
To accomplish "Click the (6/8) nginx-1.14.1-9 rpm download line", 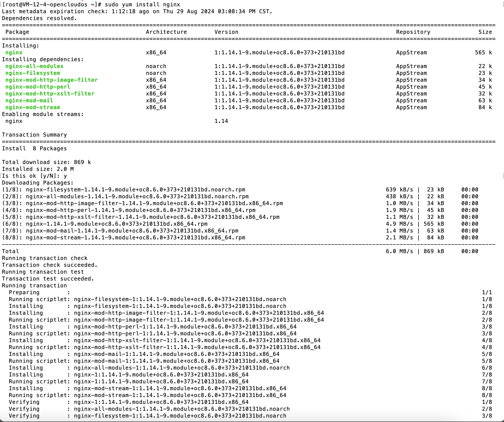I will [240, 224].
